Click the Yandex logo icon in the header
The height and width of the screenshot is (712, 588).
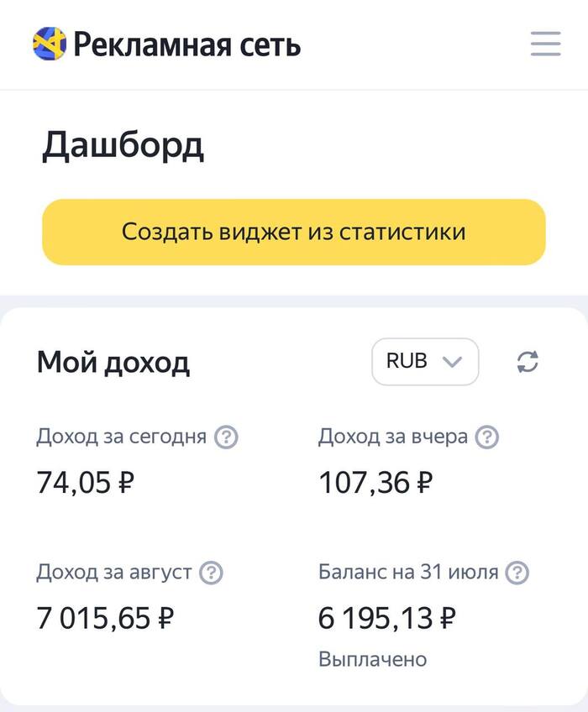tap(49, 44)
